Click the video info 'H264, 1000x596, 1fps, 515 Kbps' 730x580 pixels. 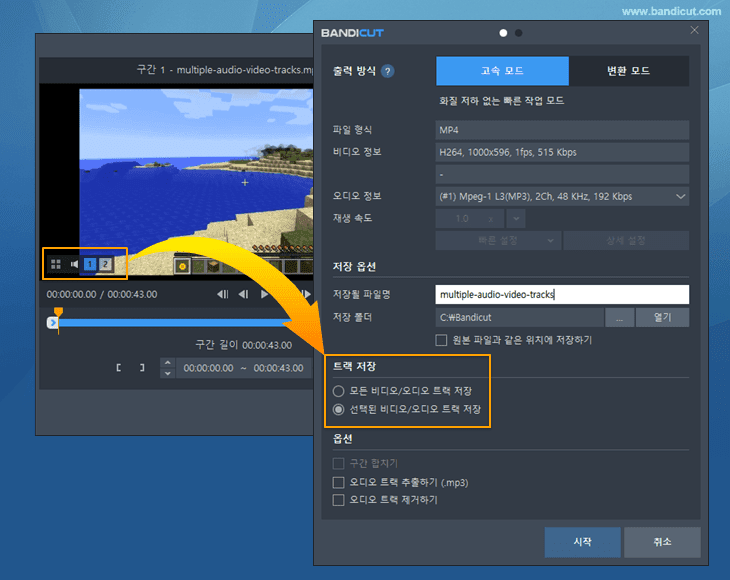tap(562, 152)
